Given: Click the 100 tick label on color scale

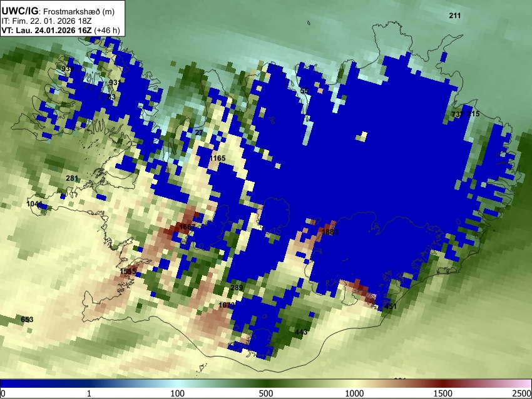Looking at the screenshot, I should pos(178,393).
